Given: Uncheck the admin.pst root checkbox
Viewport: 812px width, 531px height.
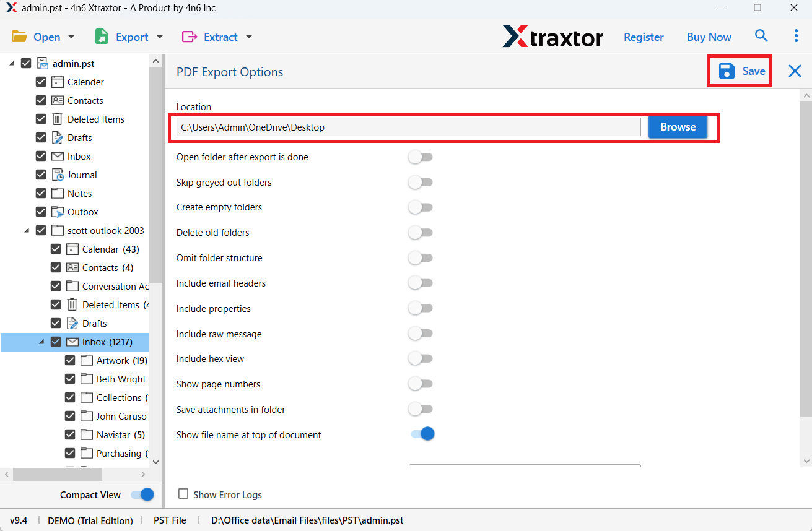Looking at the screenshot, I should pyautogui.click(x=26, y=63).
